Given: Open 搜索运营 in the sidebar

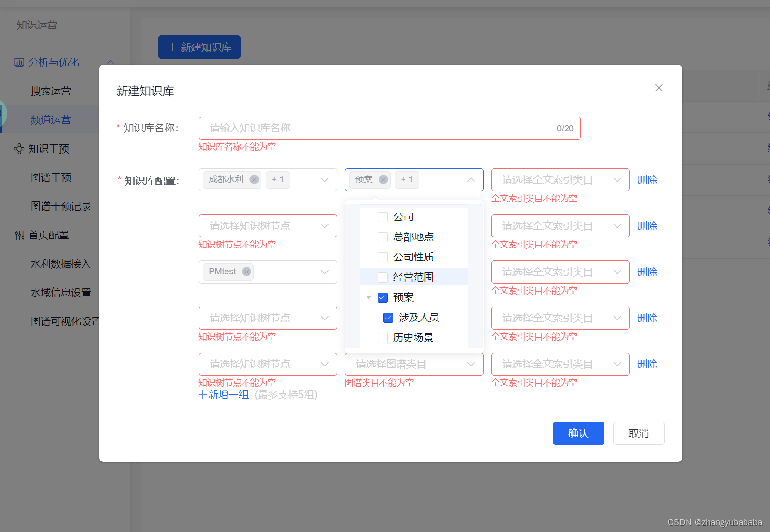Looking at the screenshot, I should click(51, 91).
